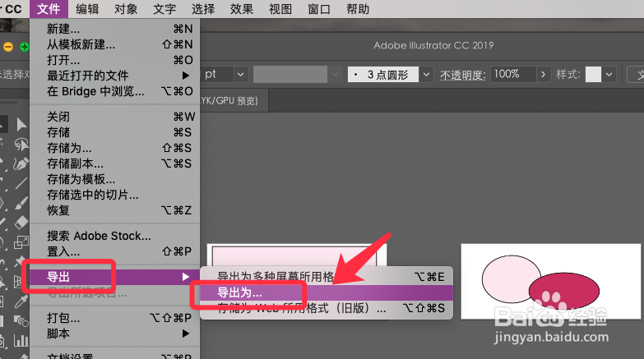Select the Eraser tool
Viewport: 644px width, 359px height.
[x=21, y=223]
